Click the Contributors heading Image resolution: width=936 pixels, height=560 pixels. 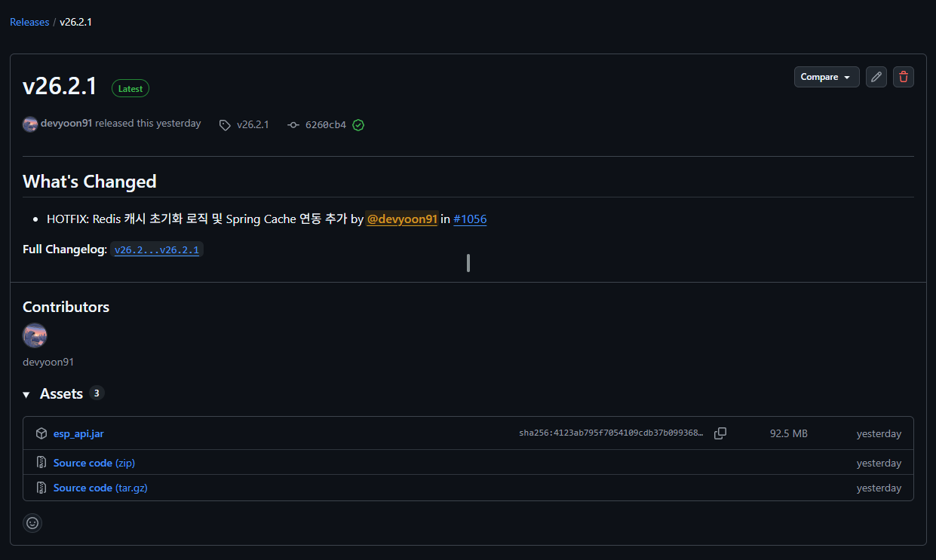coord(66,307)
